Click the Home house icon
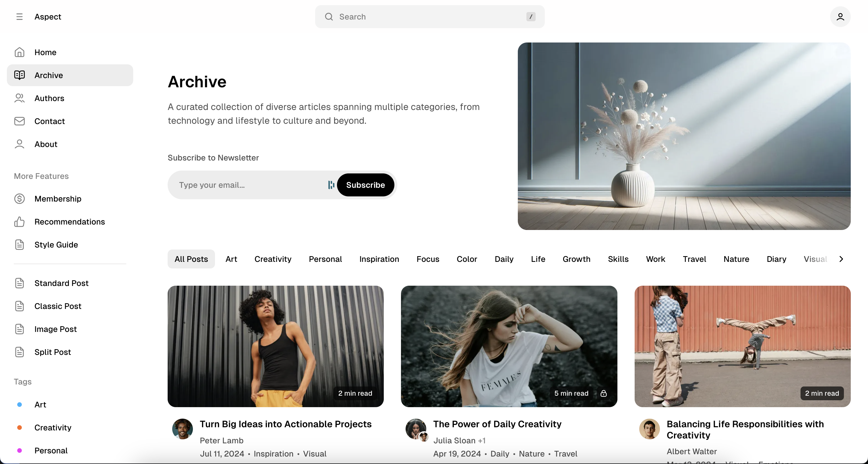Screen dimensions: 868x464 [x=20, y=52]
